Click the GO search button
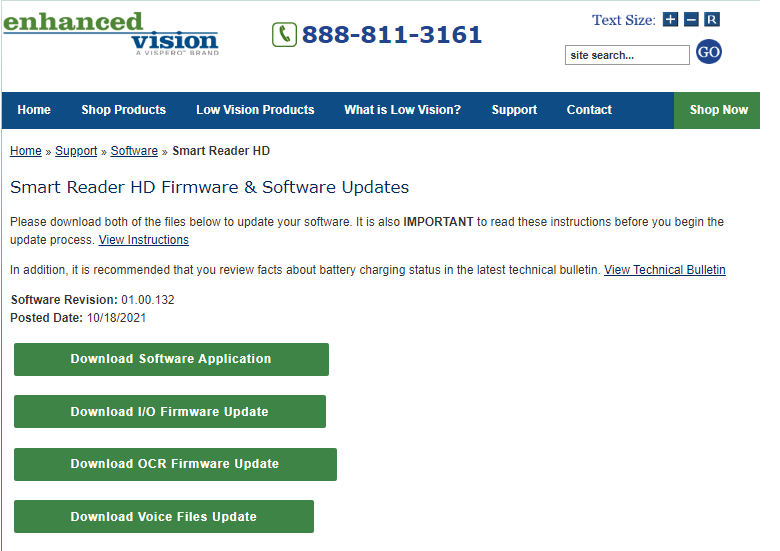Screen dimensions: 780x551 708,52
